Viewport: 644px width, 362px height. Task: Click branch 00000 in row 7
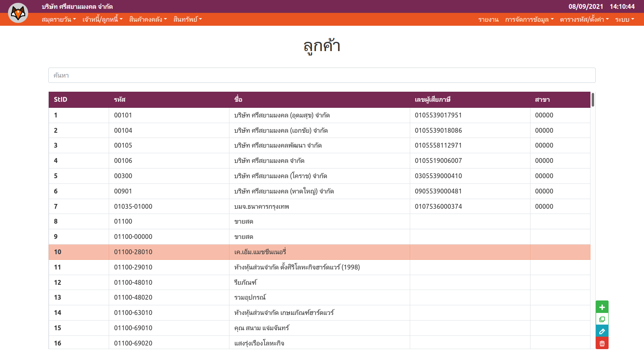point(544,206)
